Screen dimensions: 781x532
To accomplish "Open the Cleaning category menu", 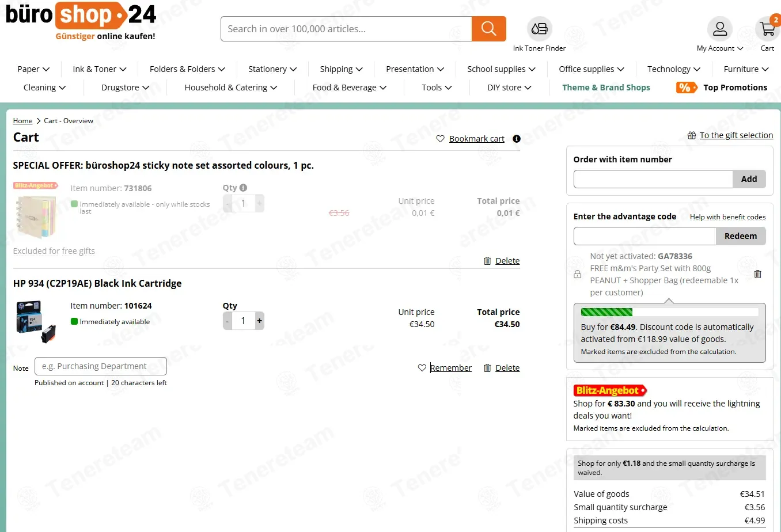I will (x=45, y=88).
